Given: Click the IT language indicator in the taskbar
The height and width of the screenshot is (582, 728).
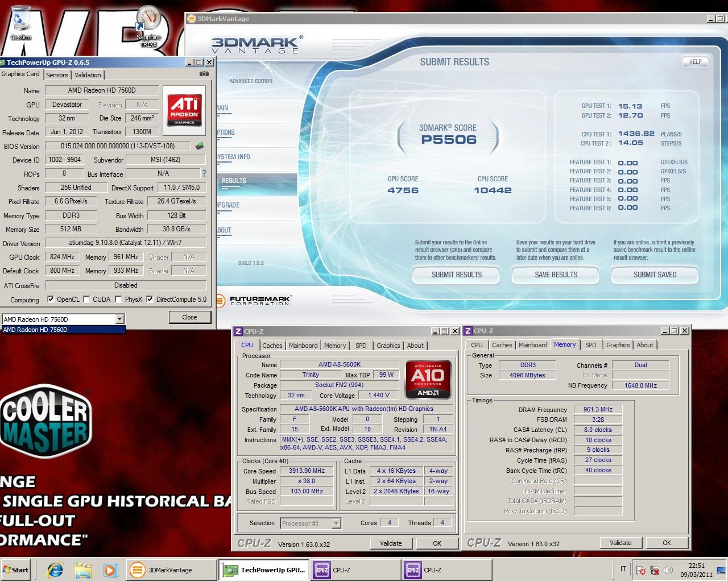Looking at the screenshot, I should click(623, 569).
